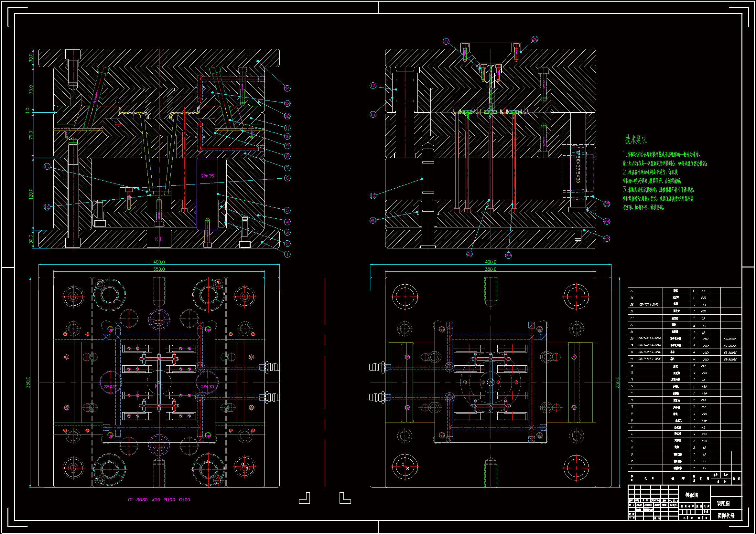
Task: Select the 120.0 vertical dimension on left
Action: coord(31,194)
